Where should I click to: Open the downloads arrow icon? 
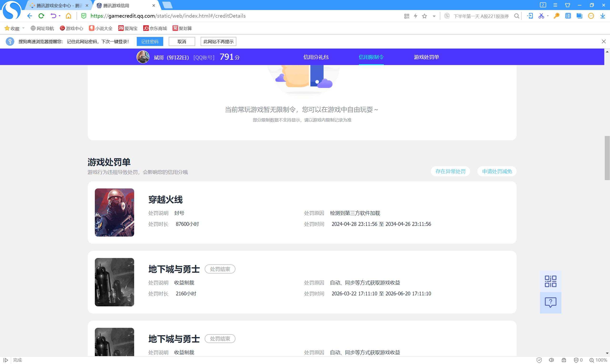(603, 16)
